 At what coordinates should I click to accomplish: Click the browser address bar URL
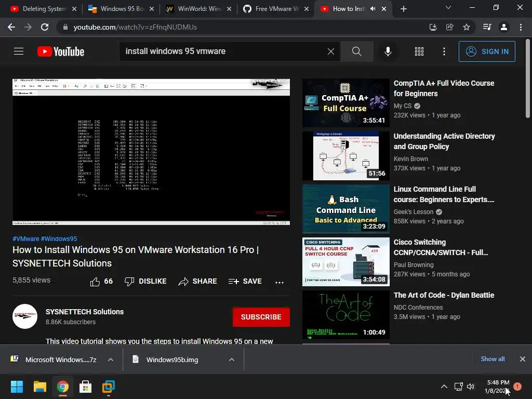(135, 27)
